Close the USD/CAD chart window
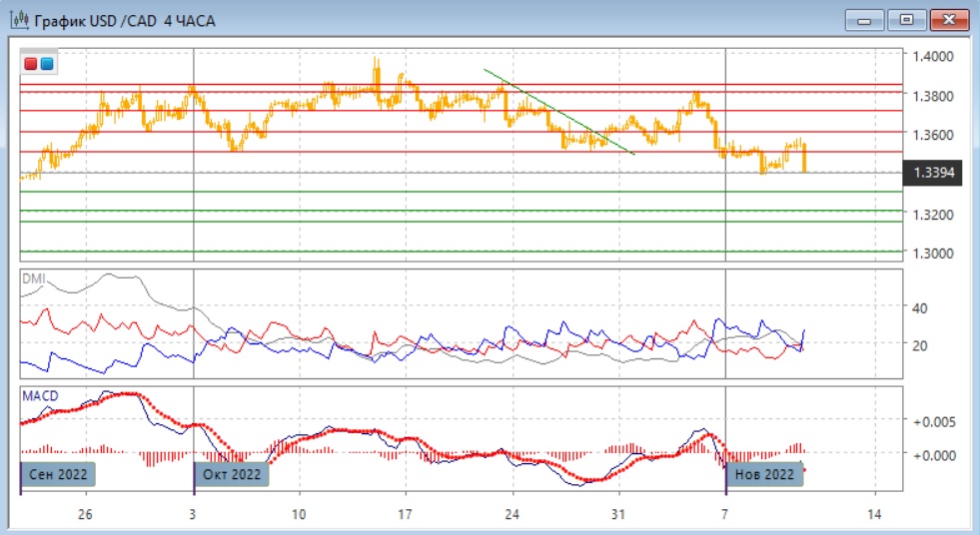Image resolution: width=980 pixels, height=535 pixels. point(949,19)
